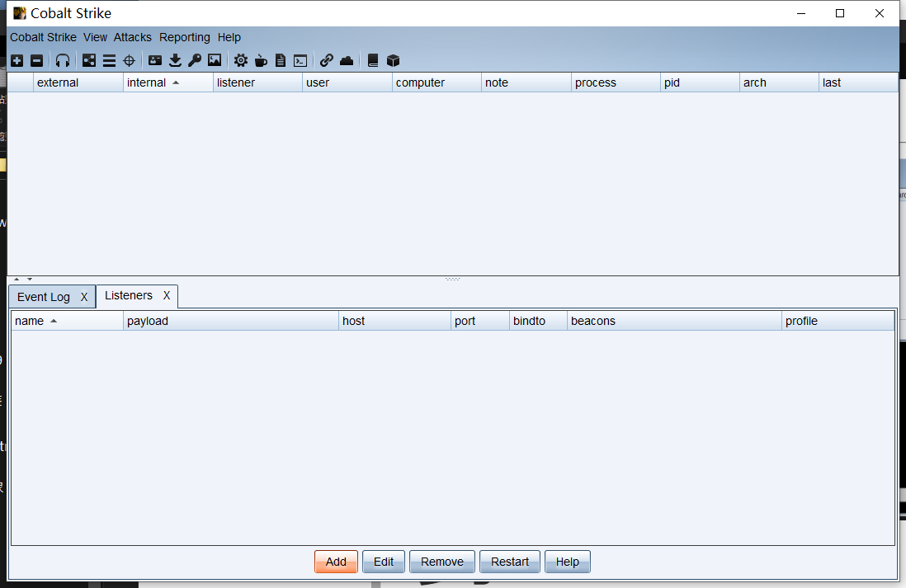Click the minus icon to disconnect from team server
This screenshot has width=906, height=588.
[37, 61]
